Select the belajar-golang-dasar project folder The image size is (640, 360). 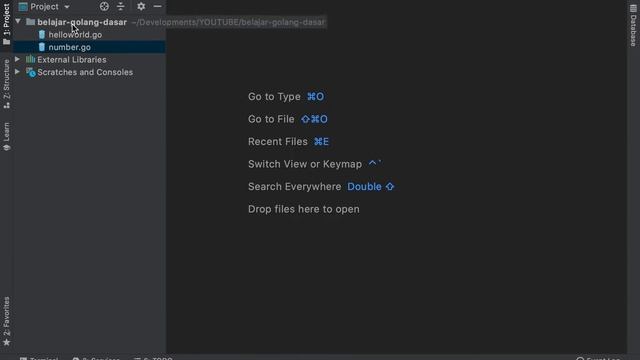pos(82,22)
